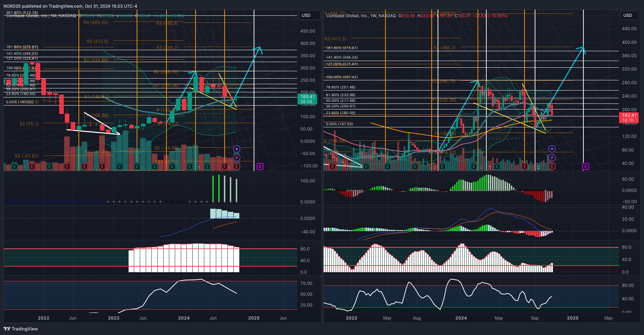Click the 'R2 (335.66)' pivot label
Viewport: 644px width, 335px height.
coord(96,60)
